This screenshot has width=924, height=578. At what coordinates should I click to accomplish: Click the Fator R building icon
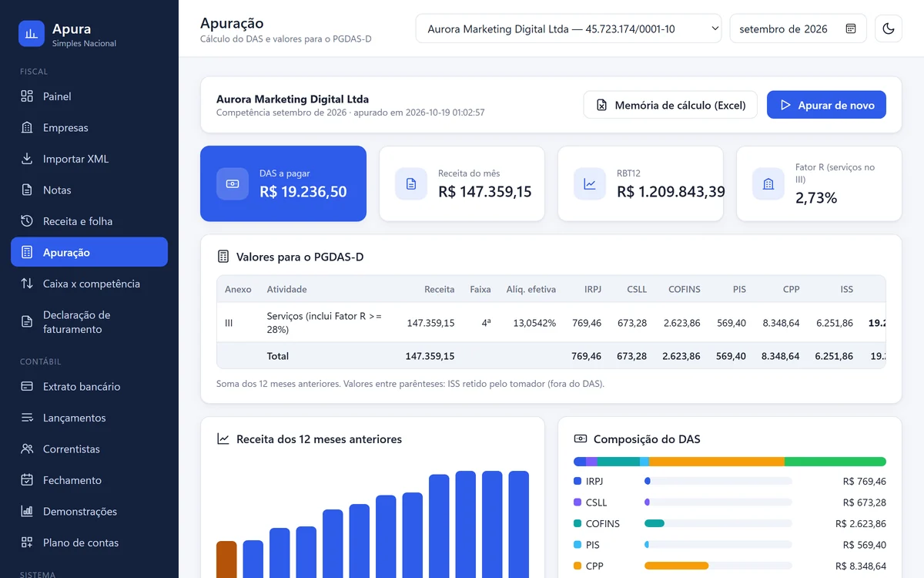(x=768, y=184)
